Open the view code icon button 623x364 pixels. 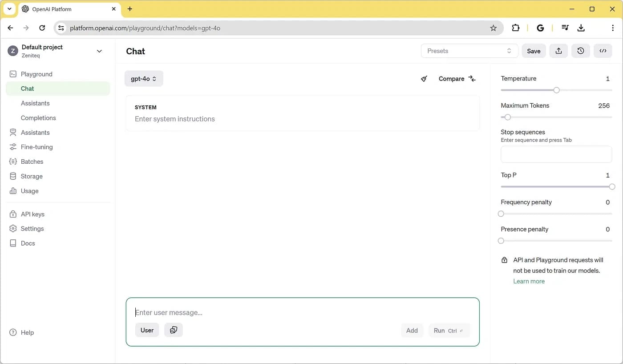pyautogui.click(x=603, y=51)
